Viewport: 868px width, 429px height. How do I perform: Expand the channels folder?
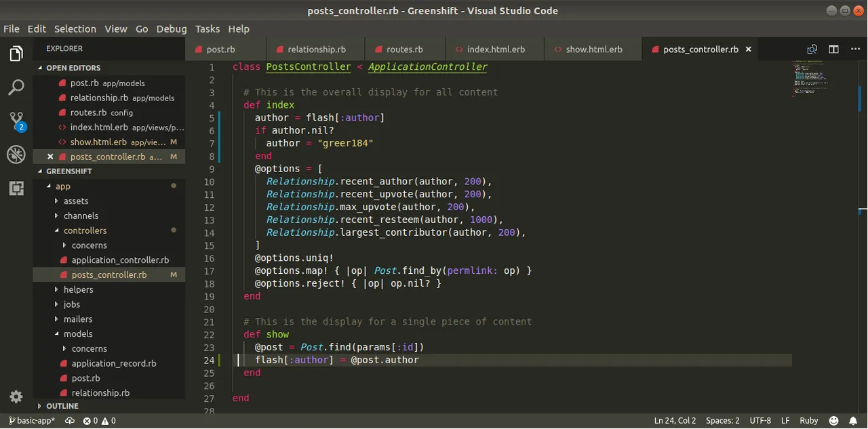click(x=109, y=216)
